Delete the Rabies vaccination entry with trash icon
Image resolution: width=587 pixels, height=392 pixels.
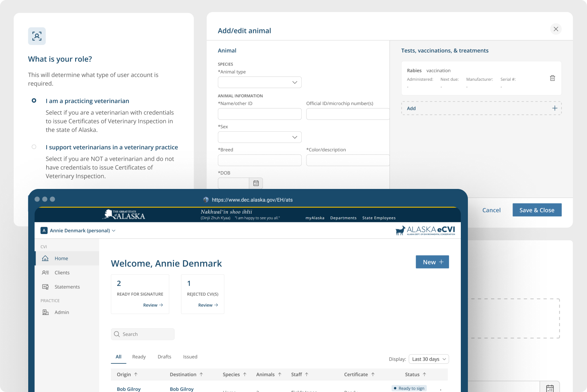[x=552, y=78]
